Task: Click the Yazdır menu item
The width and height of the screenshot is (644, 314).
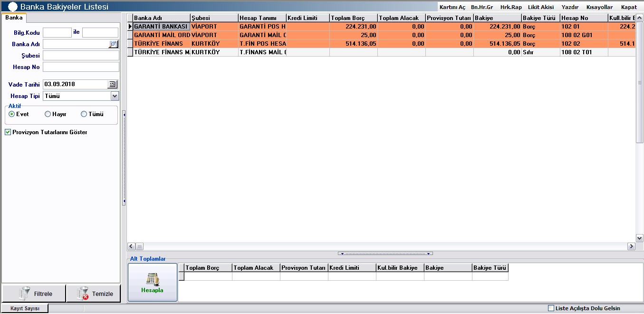Action: coord(570,7)
